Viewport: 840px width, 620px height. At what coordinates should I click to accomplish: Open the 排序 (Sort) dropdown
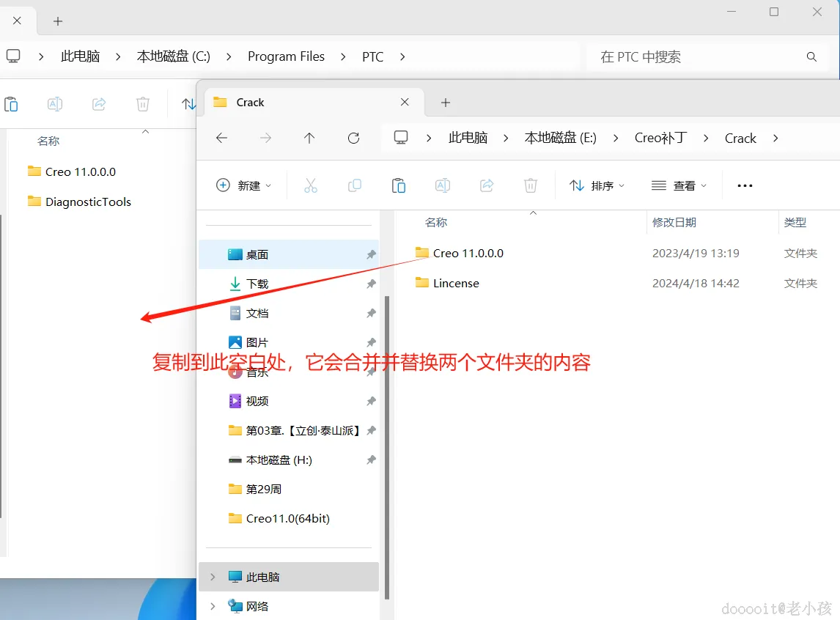[596, 185]
